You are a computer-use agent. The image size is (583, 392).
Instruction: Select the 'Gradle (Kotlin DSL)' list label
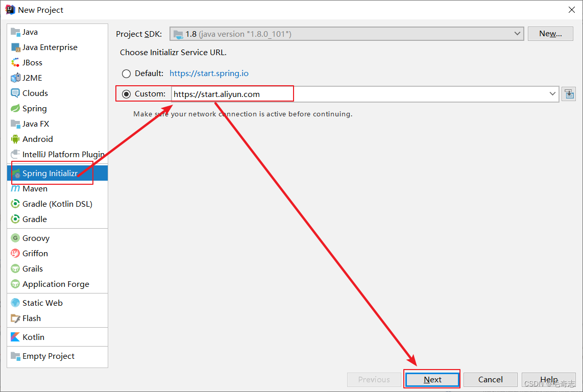(57, 204)
